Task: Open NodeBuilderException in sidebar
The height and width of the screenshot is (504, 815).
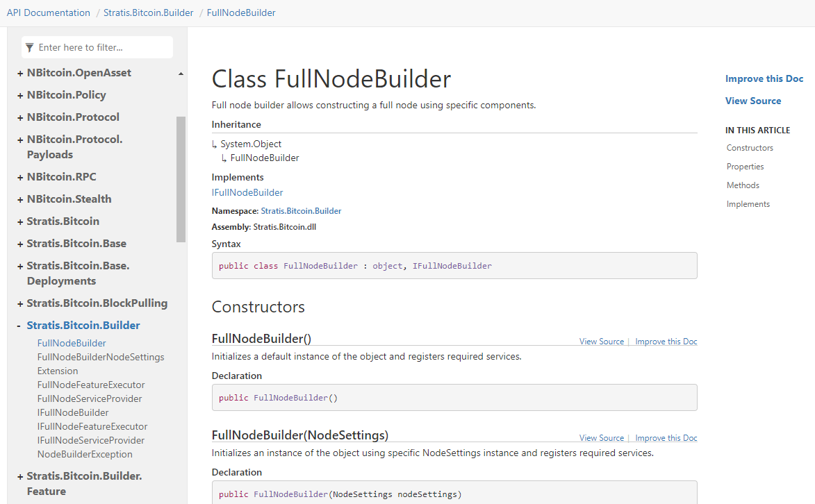Action: 85,454
